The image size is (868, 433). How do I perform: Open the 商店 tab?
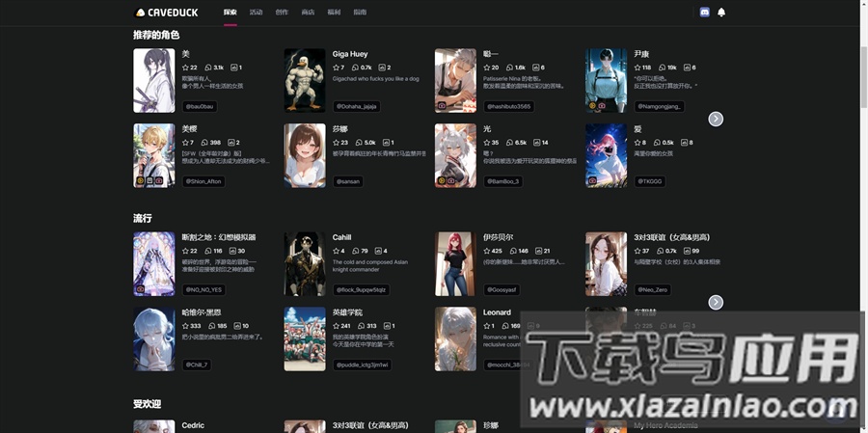click(x=308, y=13)
